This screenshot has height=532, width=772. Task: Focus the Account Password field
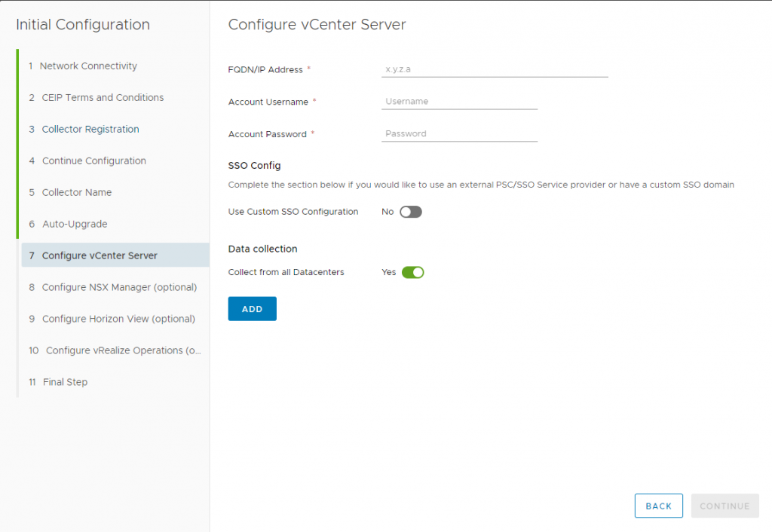tap(459, 134)
